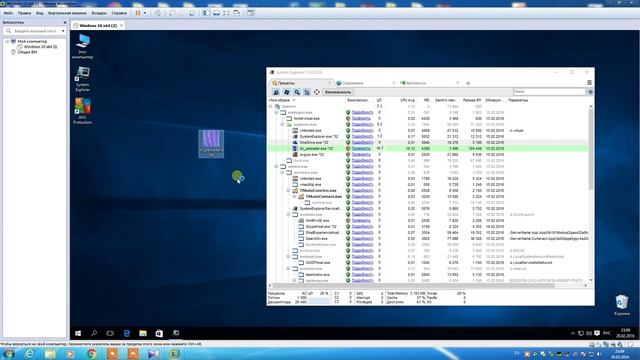Launch Edge from the Windows 10 taskbar
Image resolution: width=640 pixels, height=360 pixels.
tap(127, 333)
